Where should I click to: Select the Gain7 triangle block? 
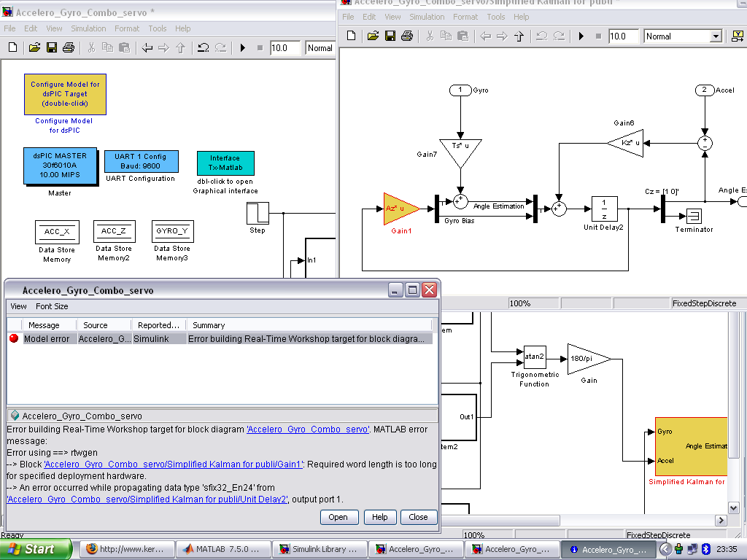tap(460, 153)
